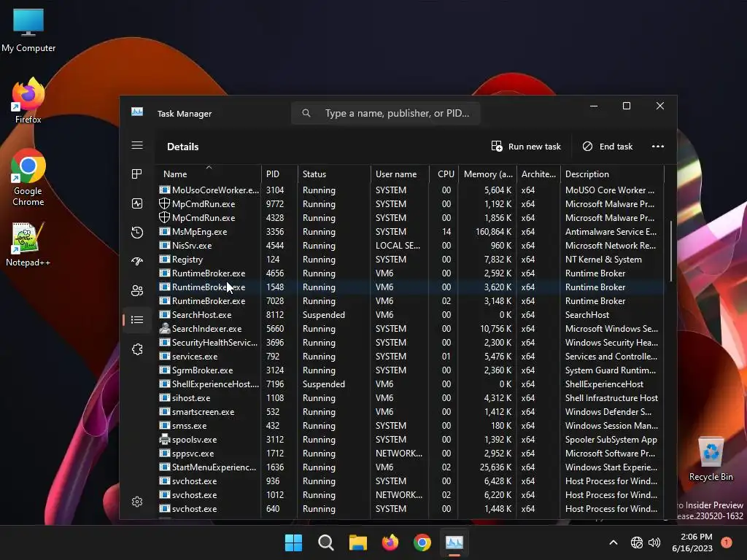747x560 pixels.
Task: Click Task Manager icon on the taskbar
Action: pyautogui.click(x=454, y=542)
